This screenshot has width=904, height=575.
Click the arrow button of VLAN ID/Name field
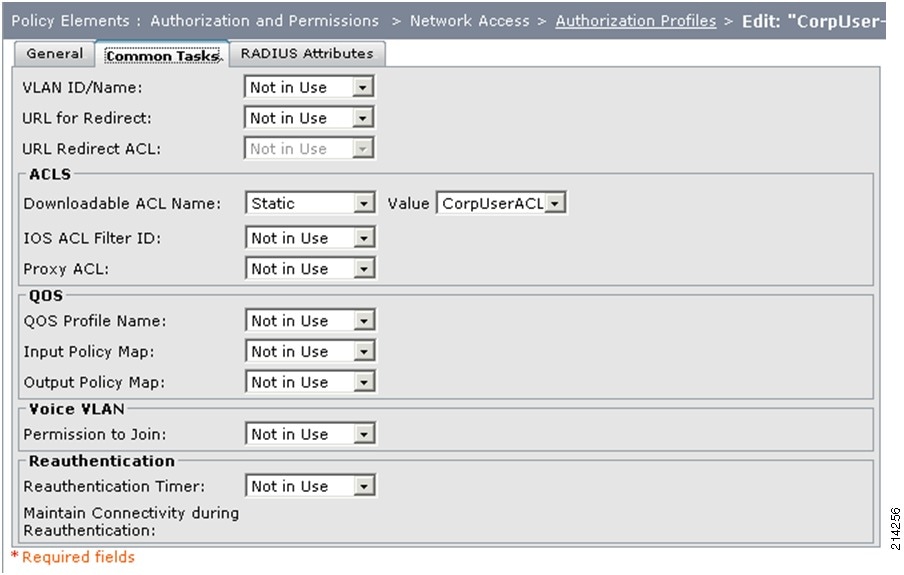click(x=363, y=87)
